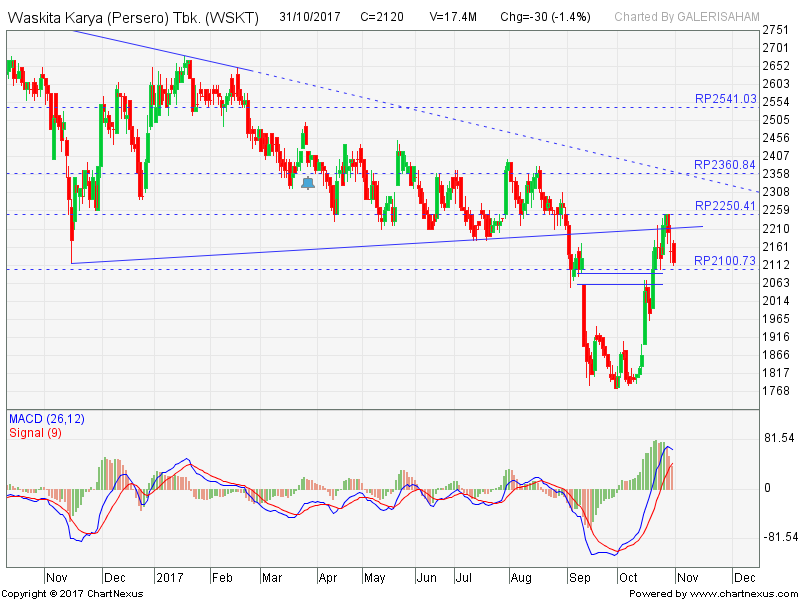Click the Nov label at far left axis

57,578
